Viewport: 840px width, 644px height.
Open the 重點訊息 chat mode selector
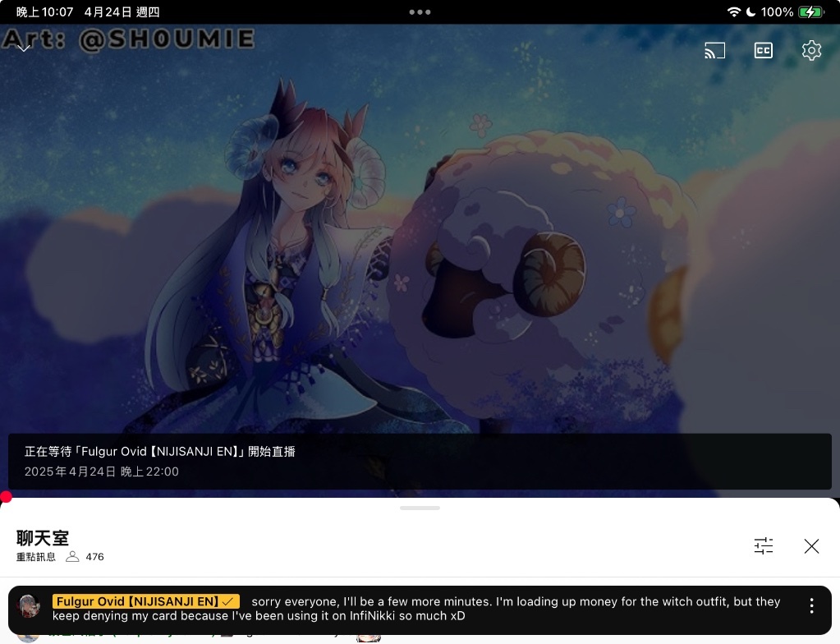click(x=36, y=557)
